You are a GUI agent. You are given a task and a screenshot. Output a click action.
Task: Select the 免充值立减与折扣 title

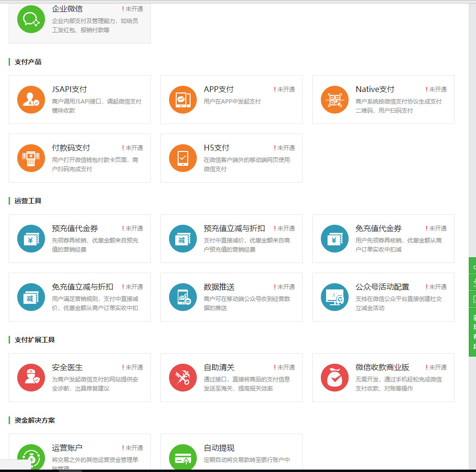point(82,287)
